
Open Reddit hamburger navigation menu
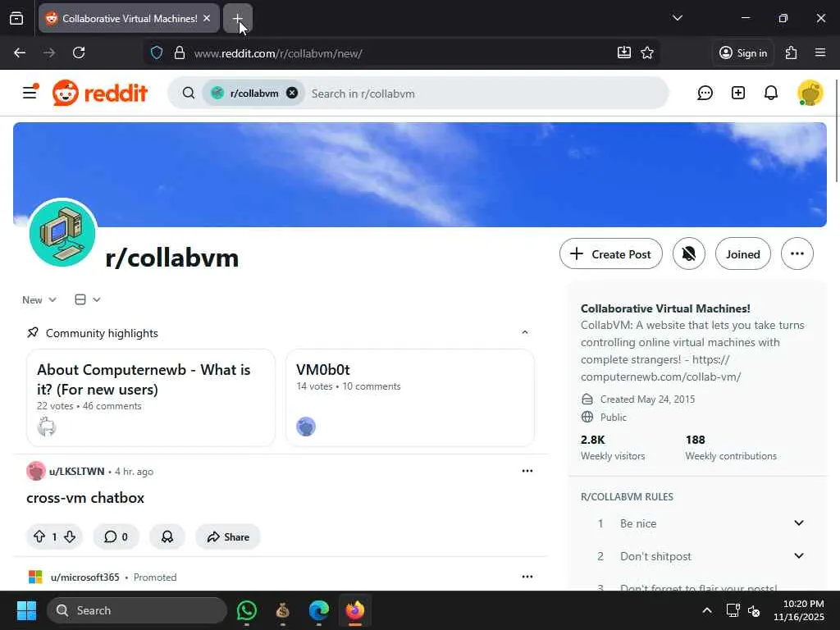(x=30, y=93)
